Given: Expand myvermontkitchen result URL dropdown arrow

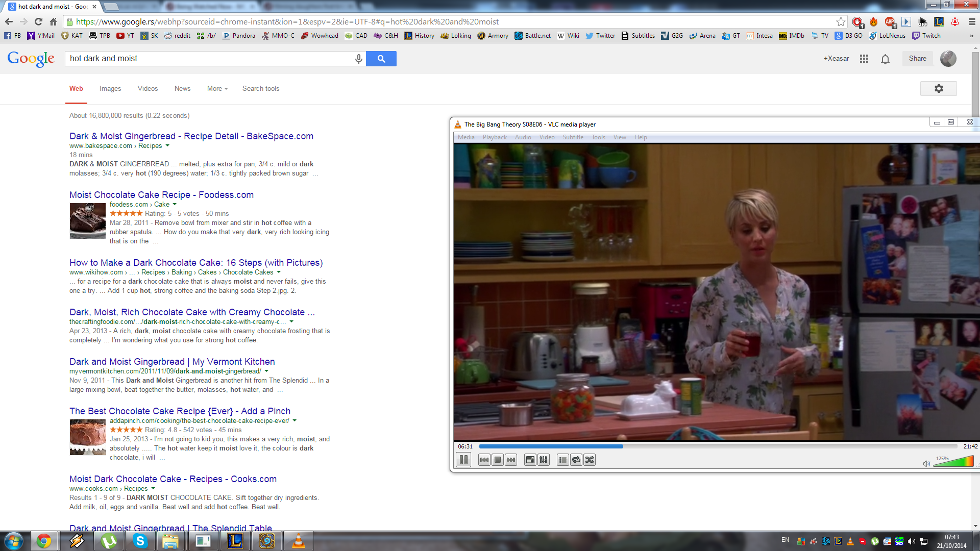Looking at the screenshot, I should point(266,371).
